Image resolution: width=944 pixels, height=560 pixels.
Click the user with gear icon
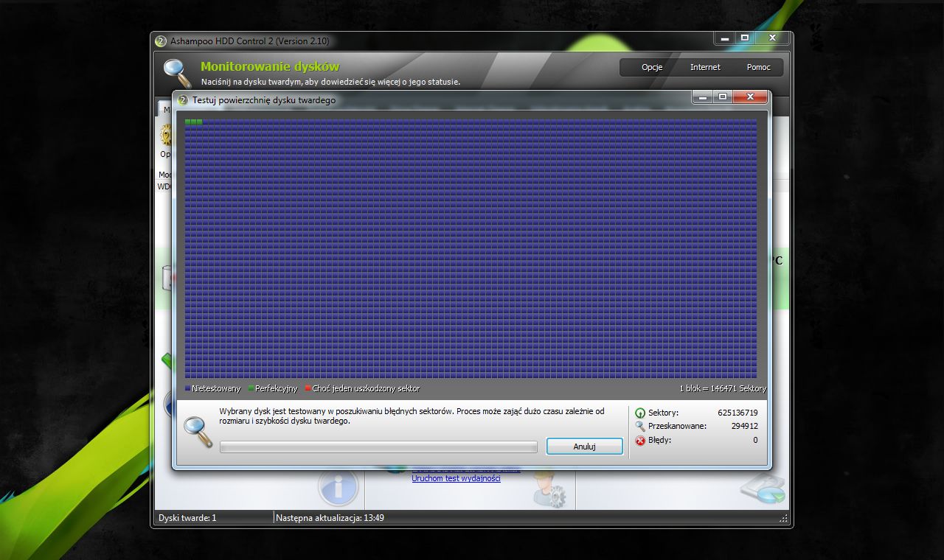(x=548, y=491)
